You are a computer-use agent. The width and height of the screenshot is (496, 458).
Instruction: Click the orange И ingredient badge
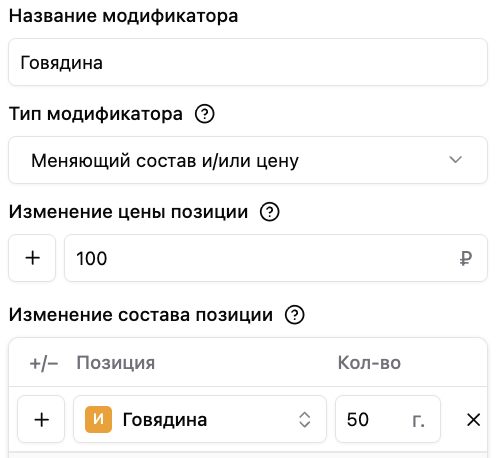[x=98, y=419]
